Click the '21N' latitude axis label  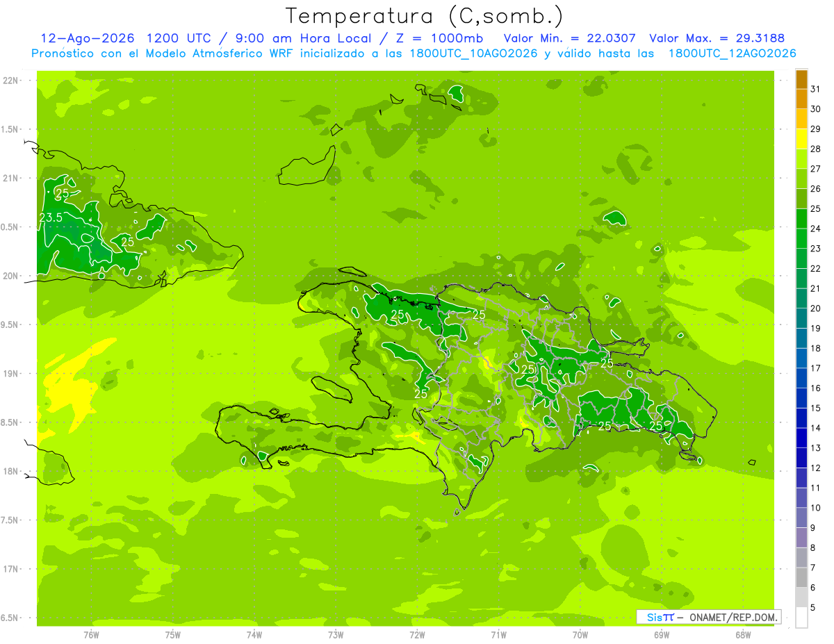(10, 179)
